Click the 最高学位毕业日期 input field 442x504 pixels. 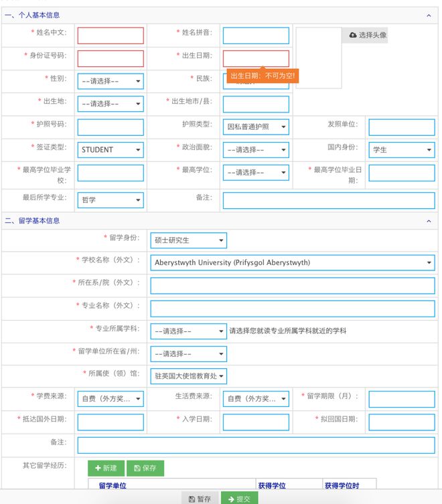[402, 173]
